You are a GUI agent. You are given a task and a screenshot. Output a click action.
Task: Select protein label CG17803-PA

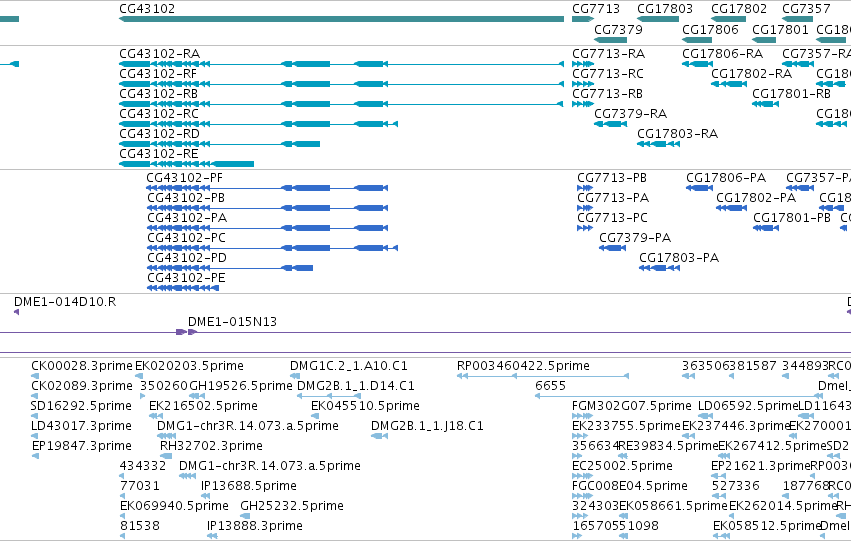(679, 258)
